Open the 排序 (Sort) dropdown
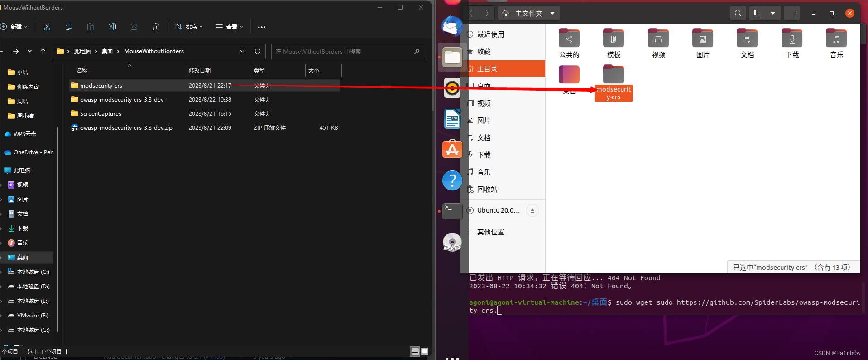This screenshot has width=868, height=360. 189,27
